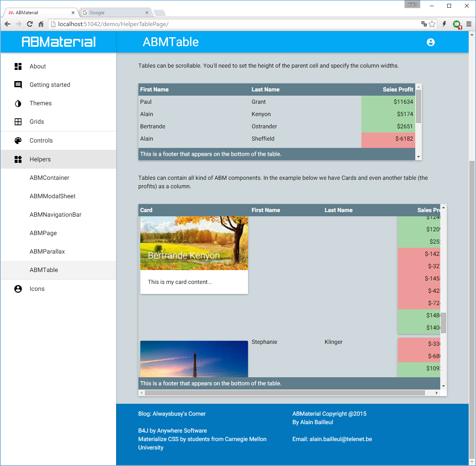Image resolution: width=476 pixels, height=466 pixels.
Task: Expand the Controls menu section
Action: tap(58, 141)
